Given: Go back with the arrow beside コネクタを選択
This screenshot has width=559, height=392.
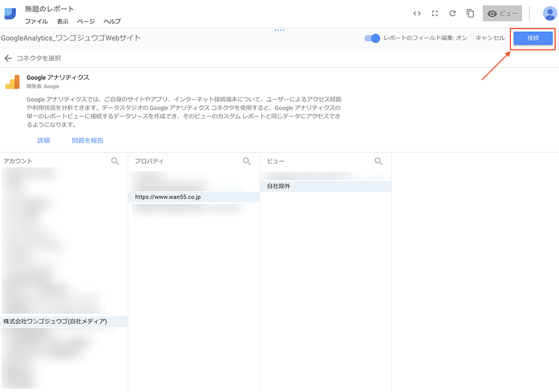Looking at the screenshot, I should 8,58.
